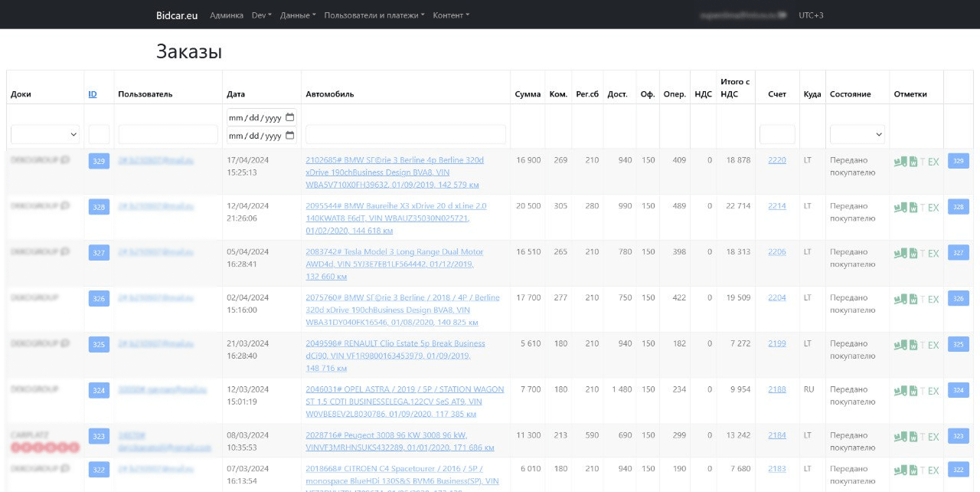The image size is (980, 492).
Task: Click the blue 328 button in the right column
Action: click(x=959, y=207)
